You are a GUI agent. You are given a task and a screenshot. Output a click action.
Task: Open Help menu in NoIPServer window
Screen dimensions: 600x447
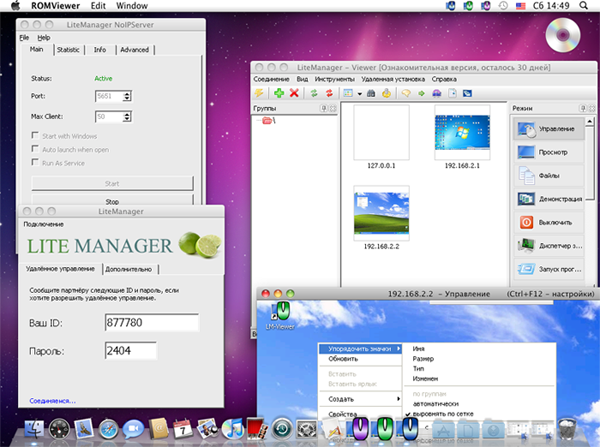[x=44, y=38]
